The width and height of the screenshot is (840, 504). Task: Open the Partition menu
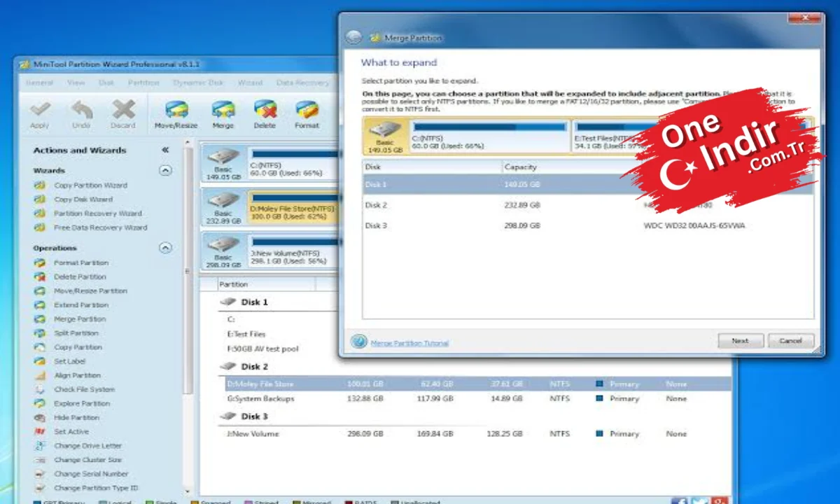(143, 83)
